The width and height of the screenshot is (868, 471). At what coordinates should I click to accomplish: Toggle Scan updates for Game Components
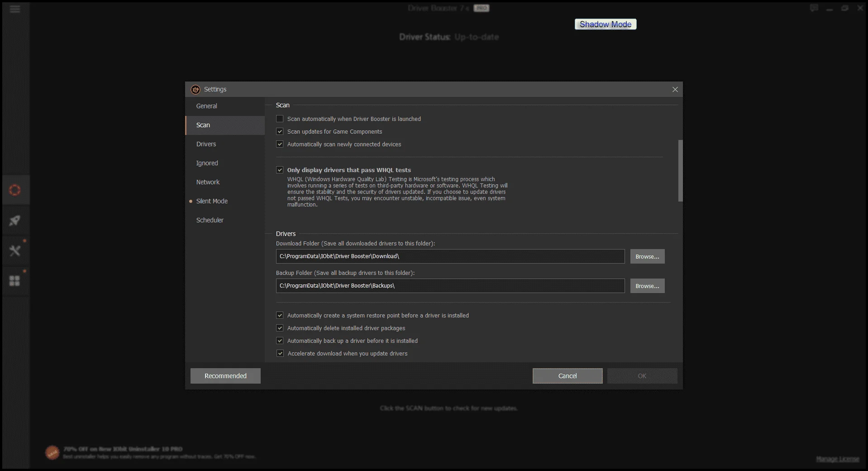coord(280,131)
